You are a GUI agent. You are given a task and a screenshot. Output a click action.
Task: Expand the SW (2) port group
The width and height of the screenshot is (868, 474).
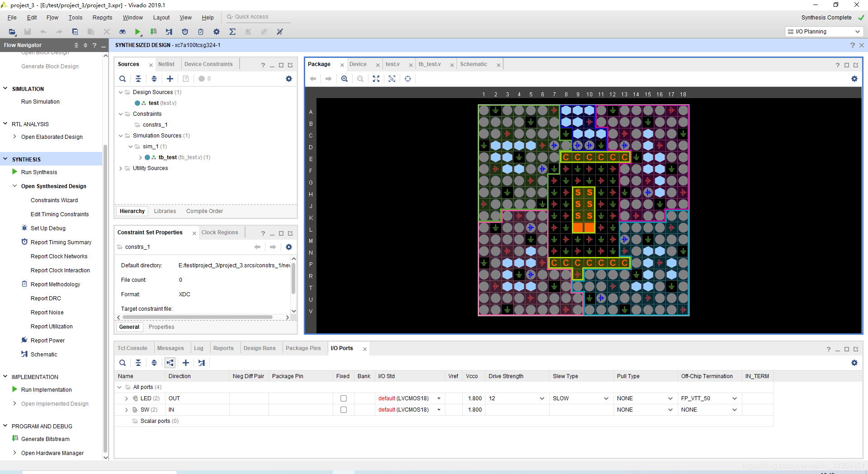tap(126, 410)
